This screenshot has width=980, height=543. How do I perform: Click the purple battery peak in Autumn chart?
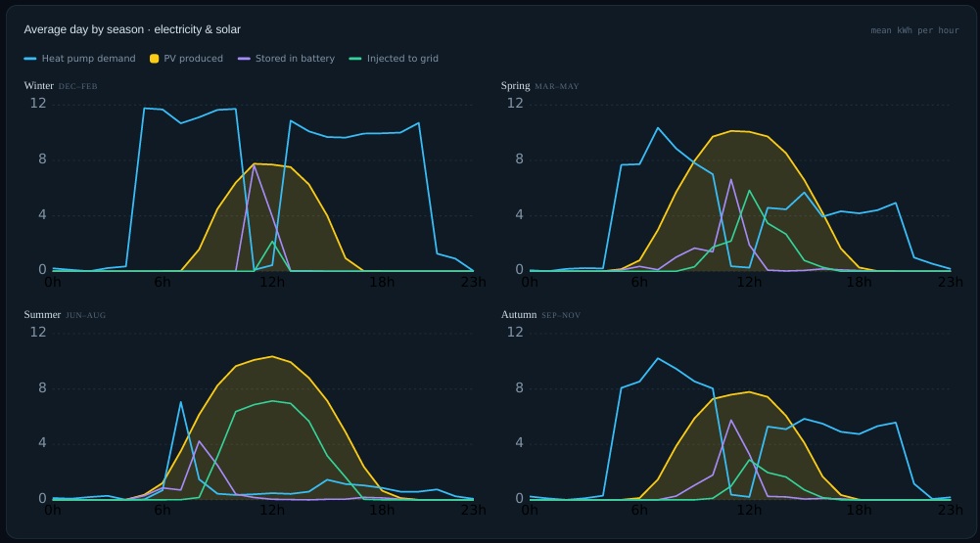(730, 421)
